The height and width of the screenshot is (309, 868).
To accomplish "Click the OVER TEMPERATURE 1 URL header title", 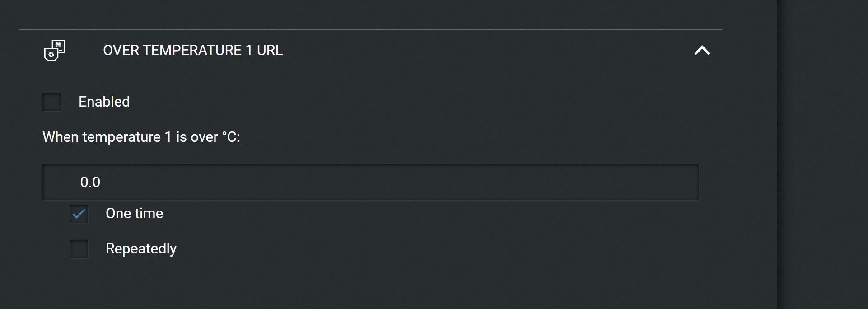I will click(x=193, y=50).
